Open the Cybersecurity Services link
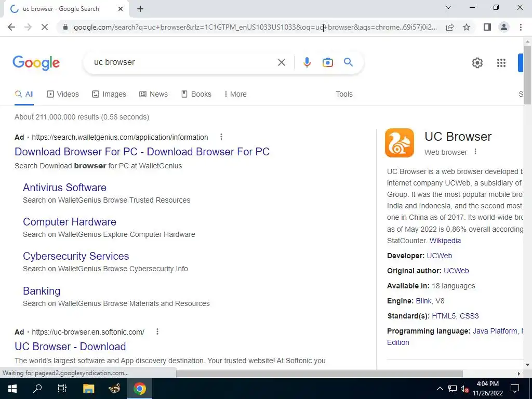 pyautogui.click(x=76, y=256)
